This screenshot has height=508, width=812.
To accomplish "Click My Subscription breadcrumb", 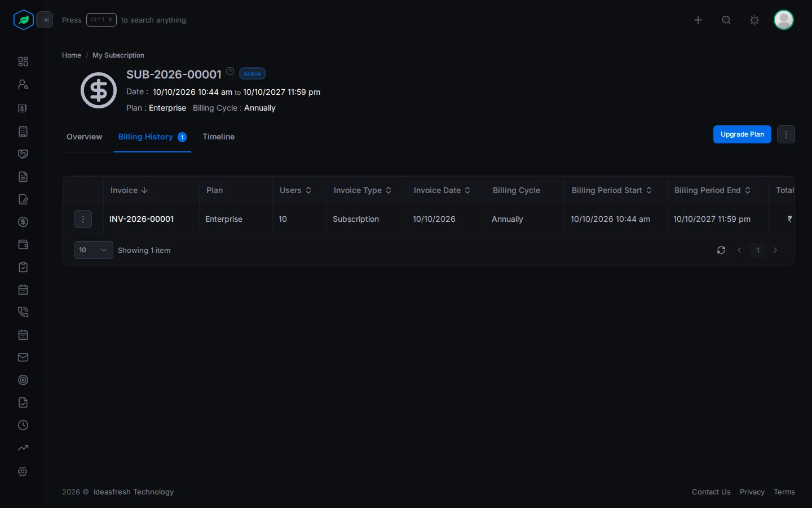I will tap(118, 55).
